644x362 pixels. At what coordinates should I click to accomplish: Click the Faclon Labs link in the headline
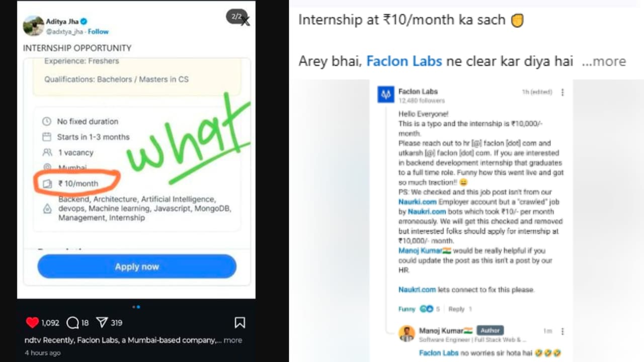point(404,61)
